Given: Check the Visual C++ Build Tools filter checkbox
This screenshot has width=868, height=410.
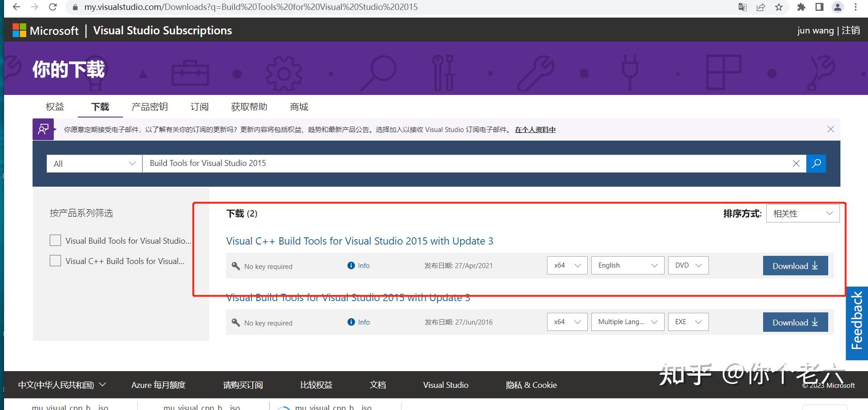Looking at the screenshot, I should click(55, 260).
